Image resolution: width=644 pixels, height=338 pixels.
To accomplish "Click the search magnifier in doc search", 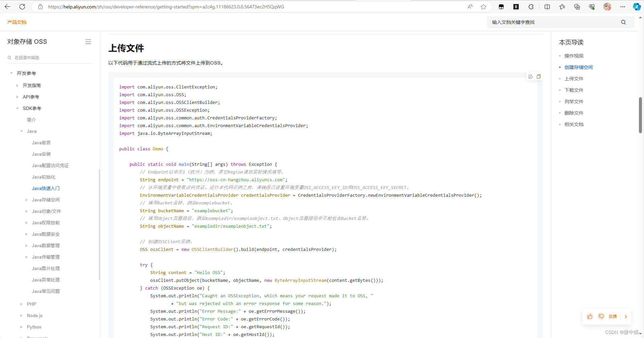I will (x=623, y=22).
